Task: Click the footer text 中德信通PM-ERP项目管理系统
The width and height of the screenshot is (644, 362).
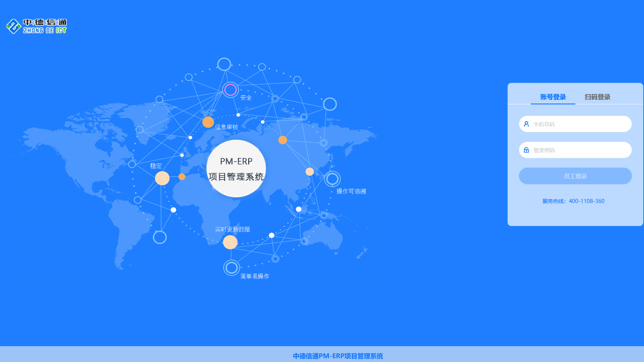Action: click(338, 356)
